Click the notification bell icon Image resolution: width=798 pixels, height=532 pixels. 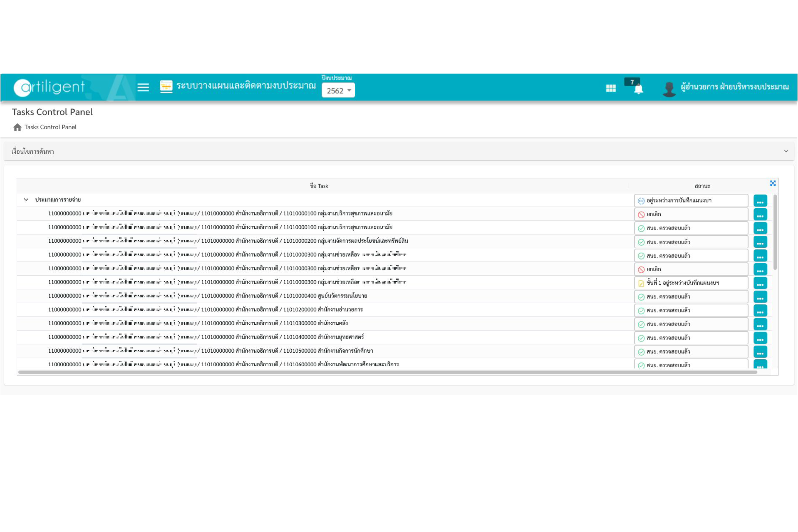[638, 89]
